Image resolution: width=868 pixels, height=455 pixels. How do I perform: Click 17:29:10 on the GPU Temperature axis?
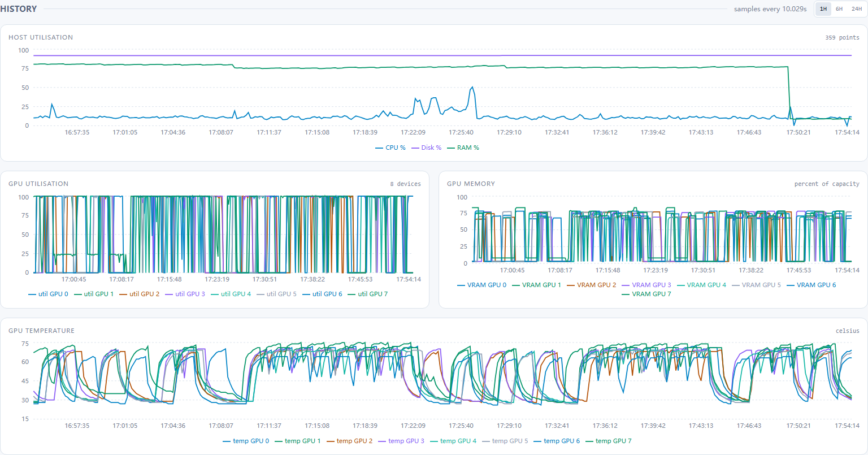[509, 426]
